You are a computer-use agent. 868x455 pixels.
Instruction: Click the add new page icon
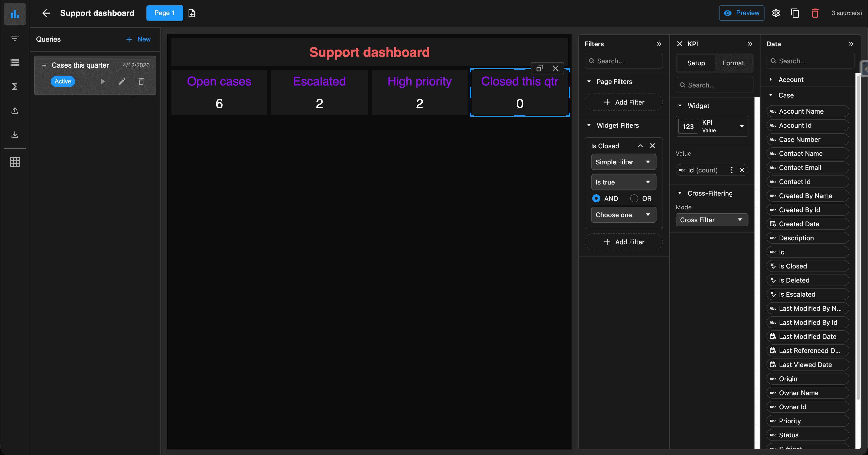tap(192, 13)
